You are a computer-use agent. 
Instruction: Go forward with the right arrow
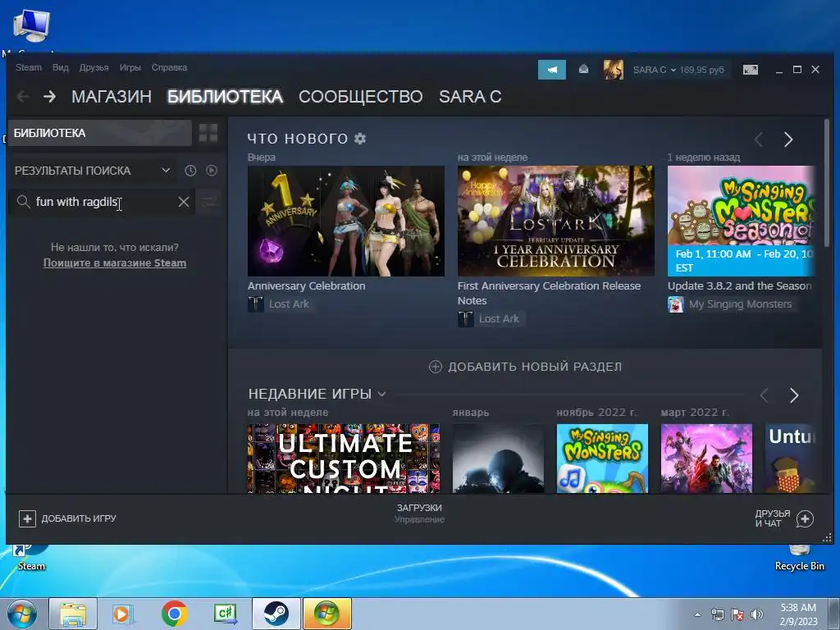click(50, 97)
